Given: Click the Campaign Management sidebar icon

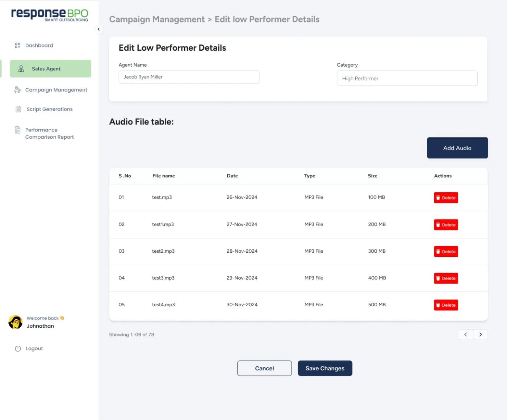Looking at the screenshot, I should pos(17,90).
